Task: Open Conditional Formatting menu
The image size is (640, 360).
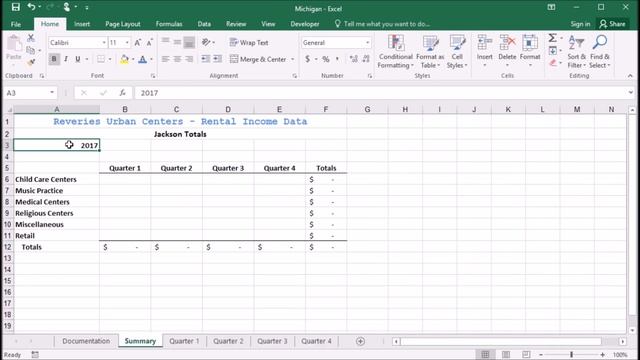Action: pyautogui.click(x=396, y=51)
